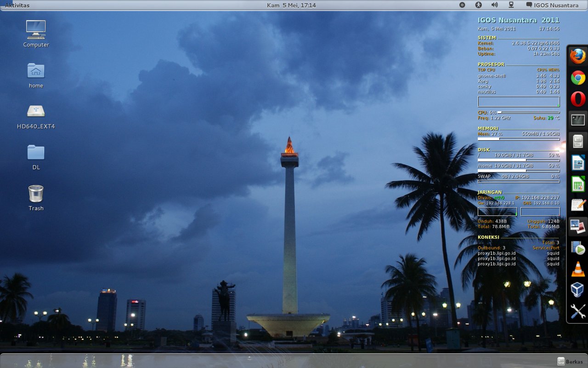
Task: Open Google Chrome from the dock
Action: (x=578, y=78)
